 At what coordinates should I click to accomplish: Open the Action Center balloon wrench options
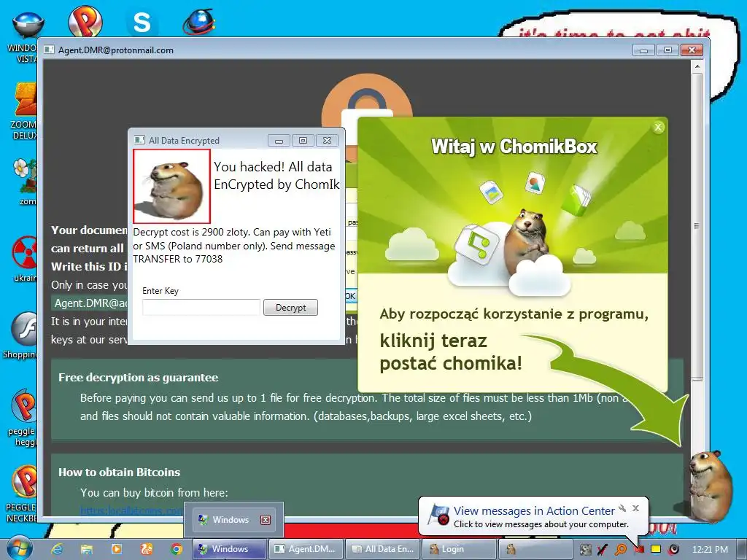(622, 508)
